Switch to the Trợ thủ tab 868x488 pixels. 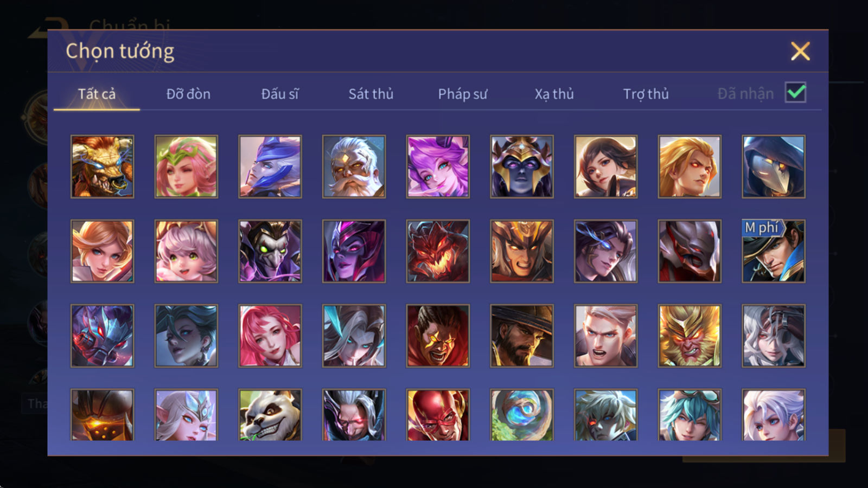(x=646, y=94)
